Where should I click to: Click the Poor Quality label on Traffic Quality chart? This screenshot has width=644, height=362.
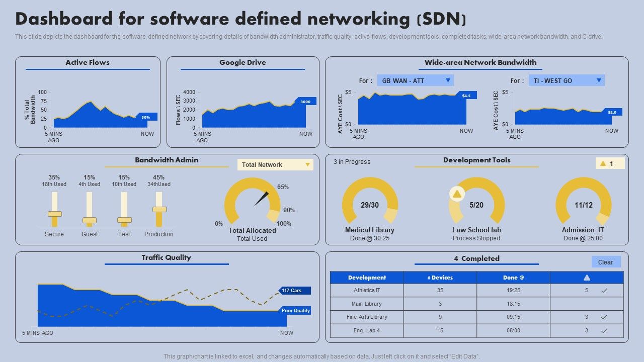pyautogui.click(x=295, y=310)
